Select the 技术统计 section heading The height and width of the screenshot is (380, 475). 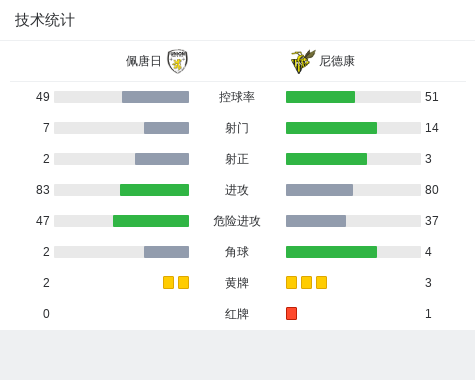coord(45,20)
